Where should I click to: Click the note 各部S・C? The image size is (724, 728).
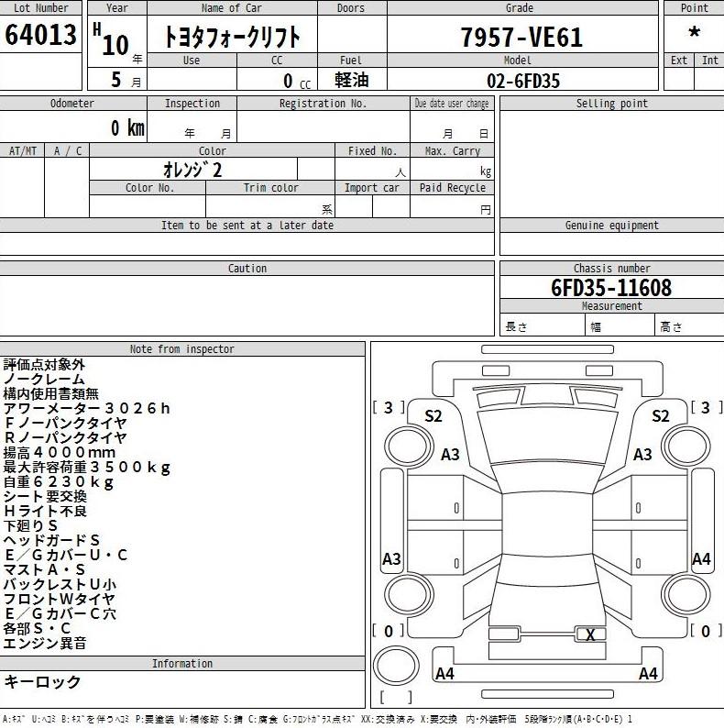click(37, 629)
